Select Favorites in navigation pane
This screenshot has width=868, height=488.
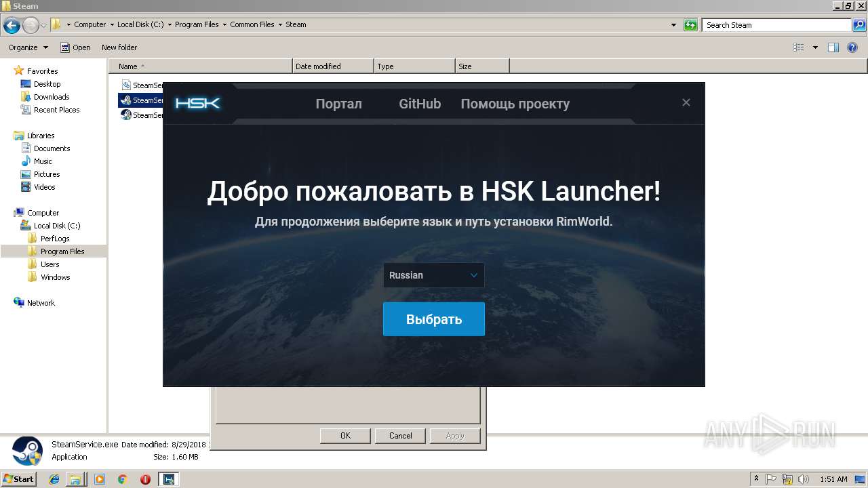click(42, 71)
